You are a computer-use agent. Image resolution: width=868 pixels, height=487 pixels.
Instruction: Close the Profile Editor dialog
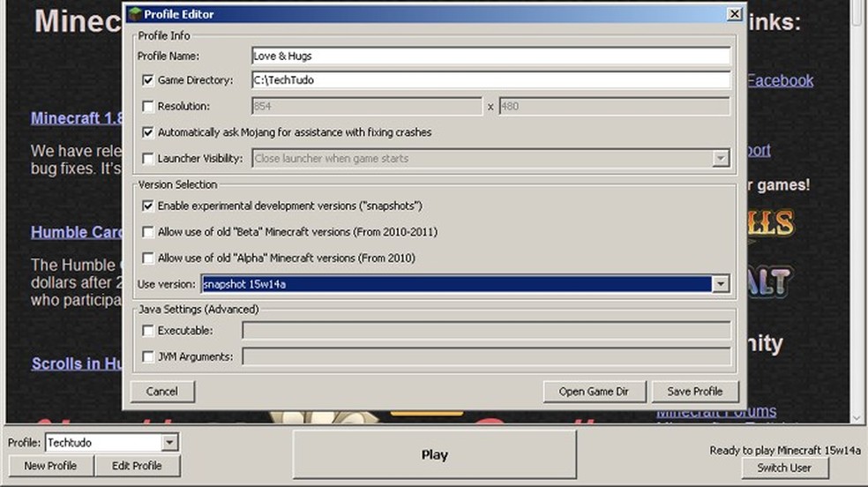pyautogui.click(x=734, y=14)
